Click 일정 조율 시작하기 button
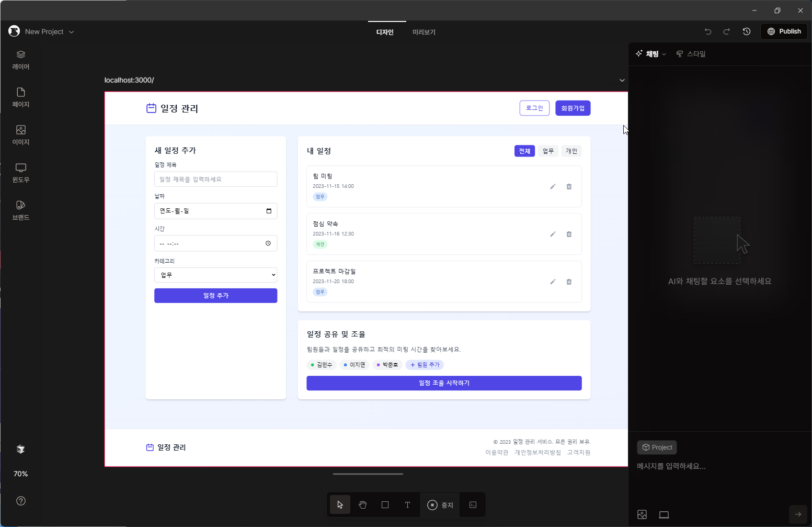 point(444,383)
